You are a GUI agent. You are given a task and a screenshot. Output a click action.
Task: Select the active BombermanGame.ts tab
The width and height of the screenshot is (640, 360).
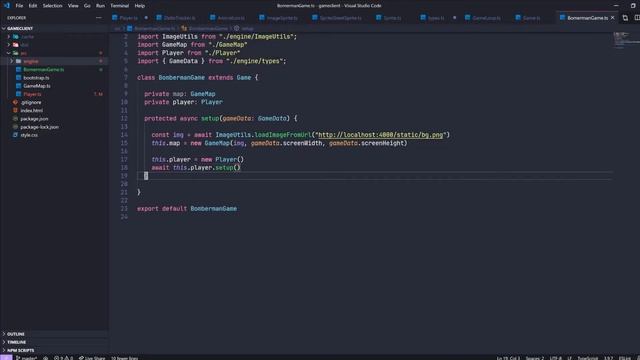(x=587, y=18)
